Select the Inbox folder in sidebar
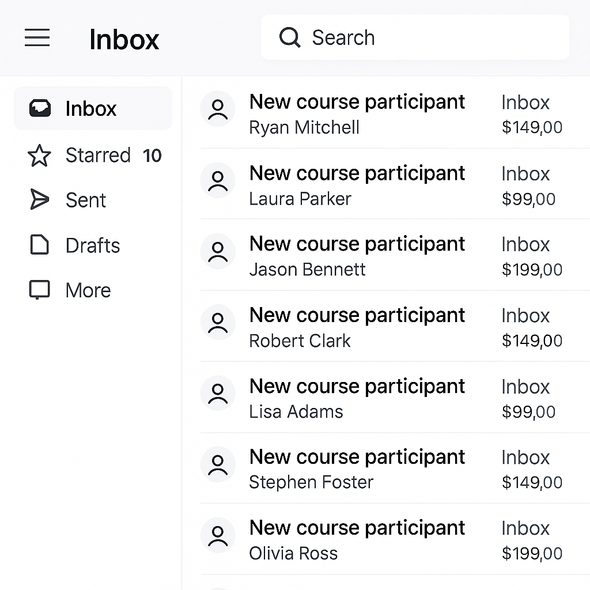 tap(93, 108)
